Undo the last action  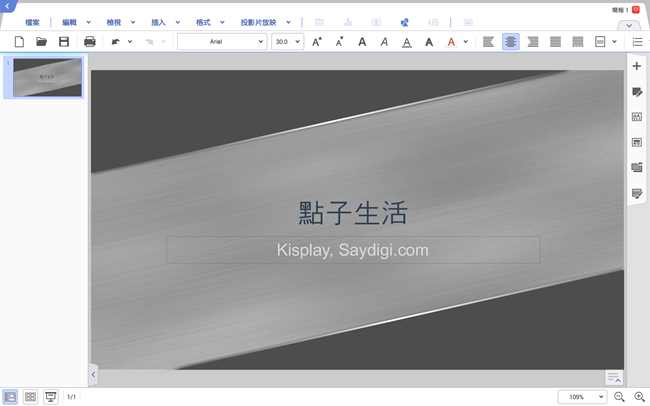(x=116, y=42)
